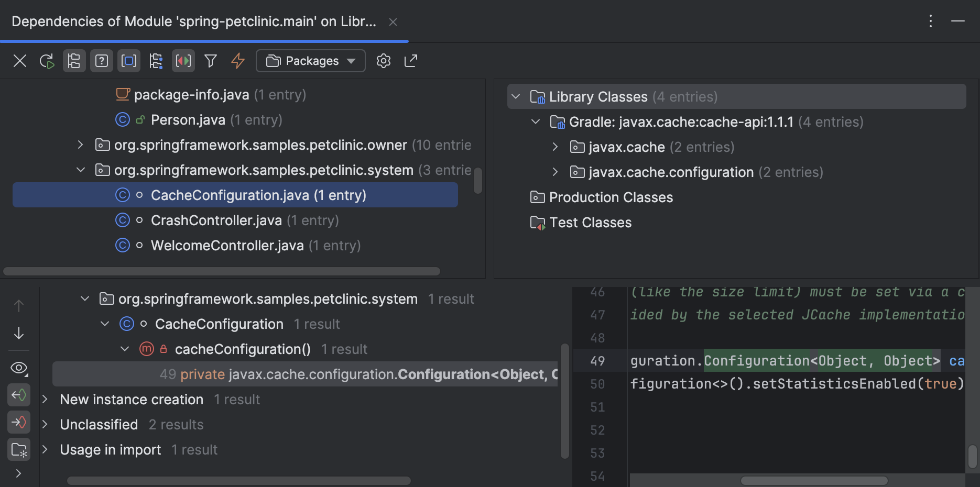This screenshot has width=980, height=487.
Task: Rerun the dependency analysis
Action: (47, 61)
